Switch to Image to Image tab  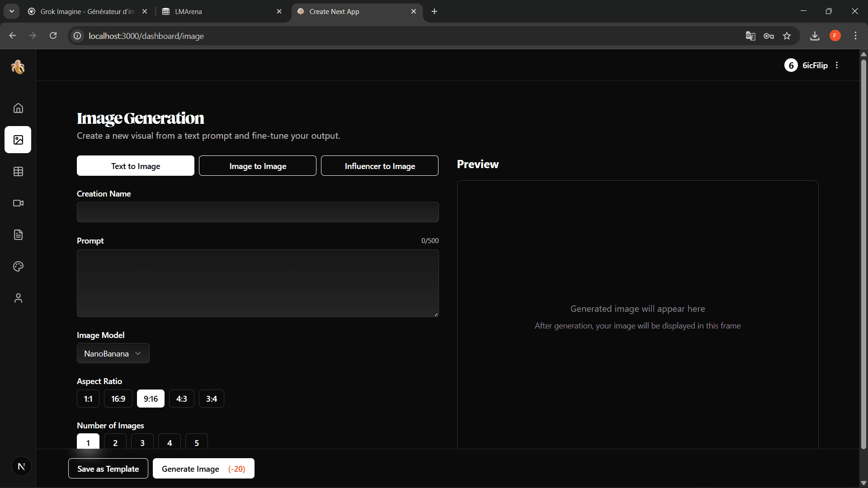258,166
